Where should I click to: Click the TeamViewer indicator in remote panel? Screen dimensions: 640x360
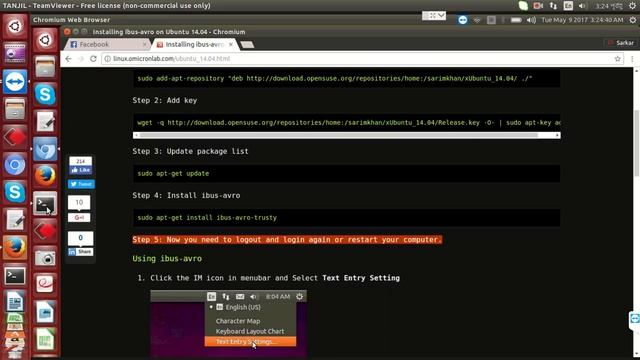tap(462, 20)
